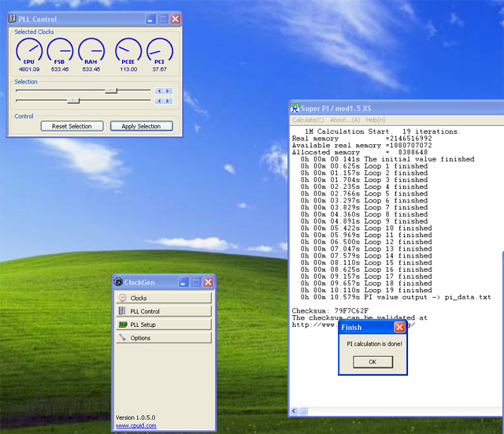Image resolution: width=504 pixels, height=434 pixels.
Task: Click the ClockGen title bar icon
Action: tap(118, 282)
